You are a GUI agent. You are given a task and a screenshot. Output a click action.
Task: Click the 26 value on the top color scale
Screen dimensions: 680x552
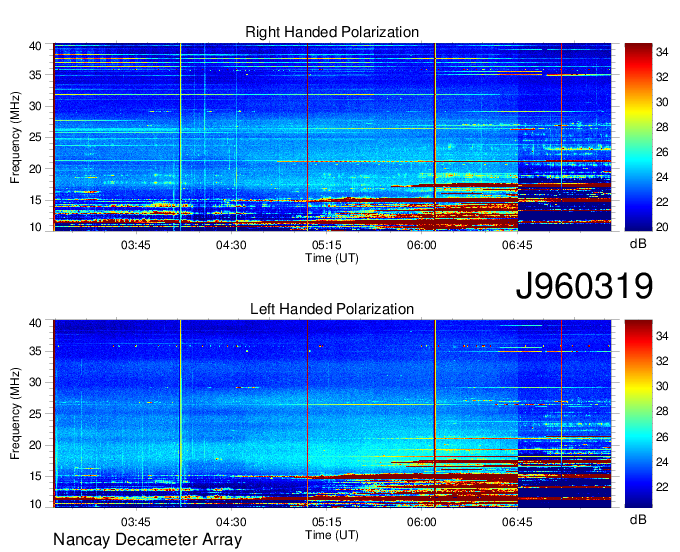tap(662, 152)
